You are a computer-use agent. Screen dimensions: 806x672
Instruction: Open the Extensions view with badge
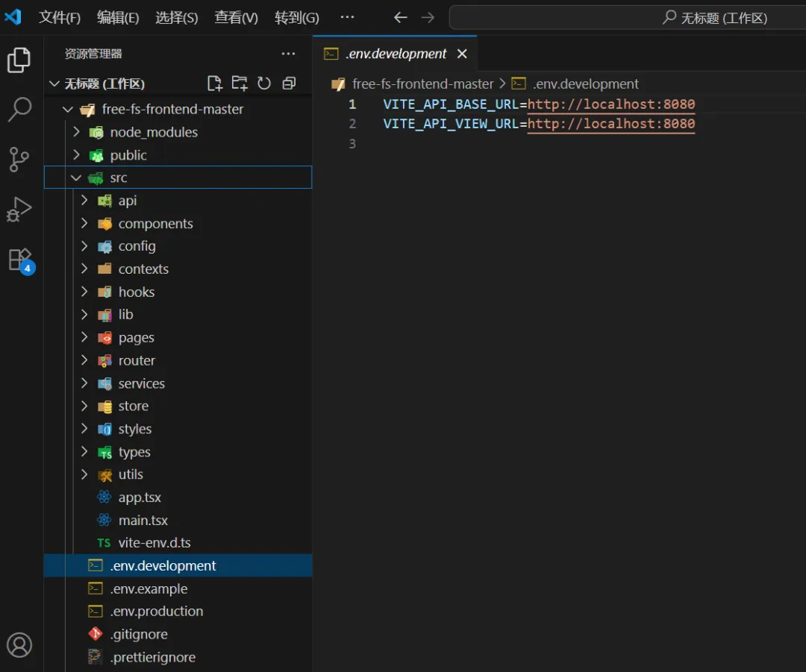point(19,260)
